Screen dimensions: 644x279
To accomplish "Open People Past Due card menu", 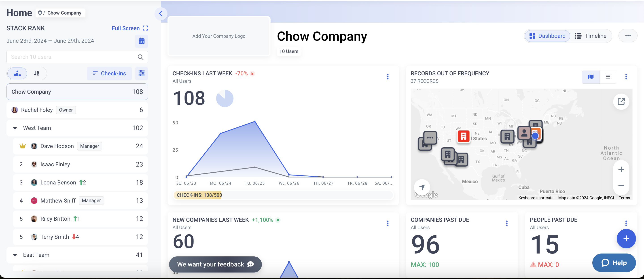I will click(626, 223).
